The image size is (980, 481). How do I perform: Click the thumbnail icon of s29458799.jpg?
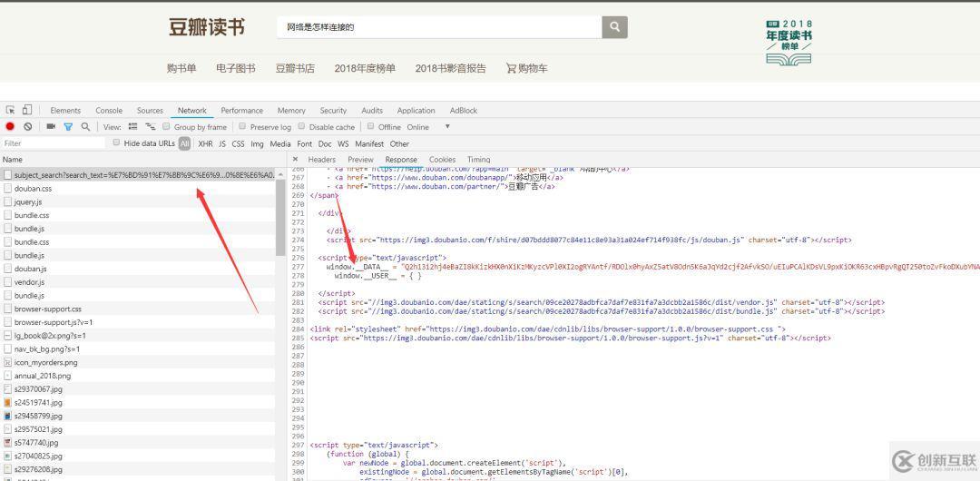pos(7,416)
